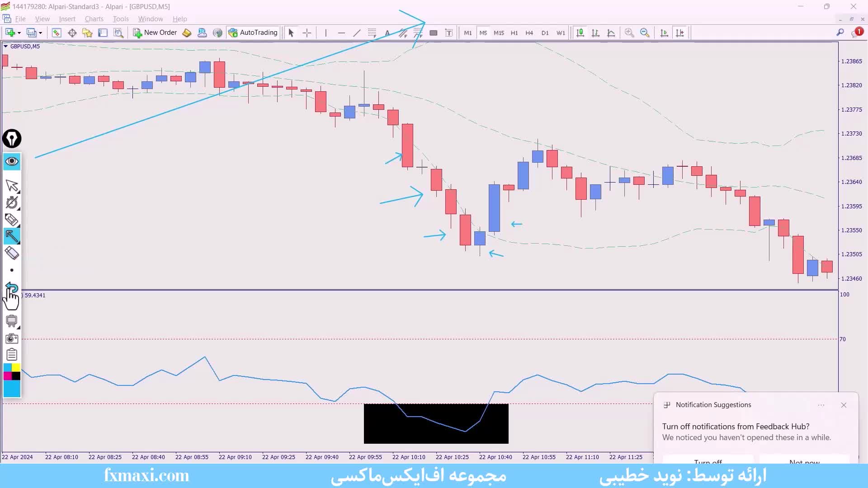
Task: Toggle the AutoTrading button
Action: point(253,33)
